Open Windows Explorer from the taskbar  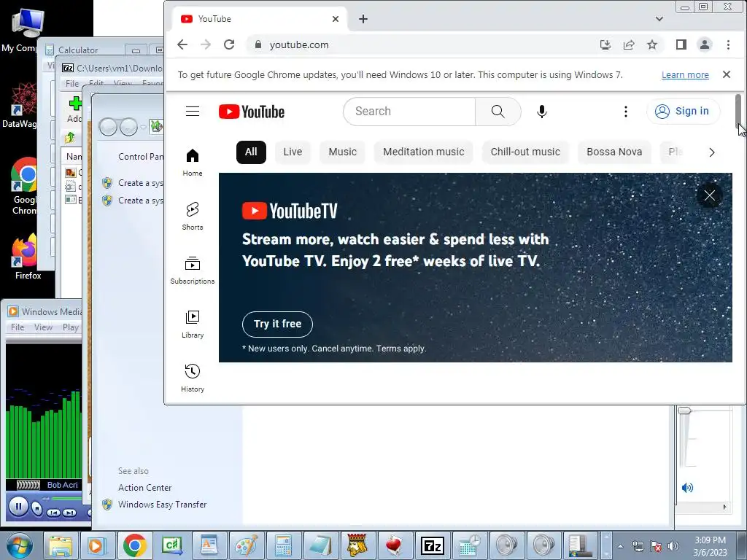pos(61,545)
